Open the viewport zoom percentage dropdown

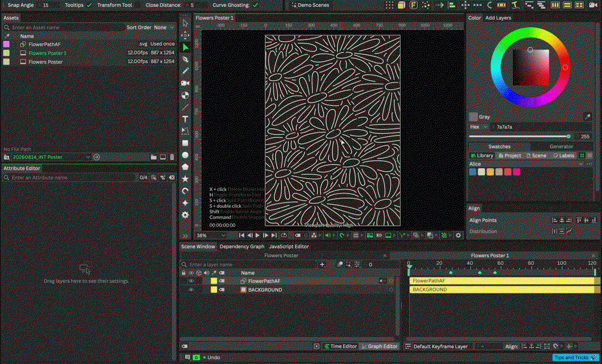[x=211, y=235]
